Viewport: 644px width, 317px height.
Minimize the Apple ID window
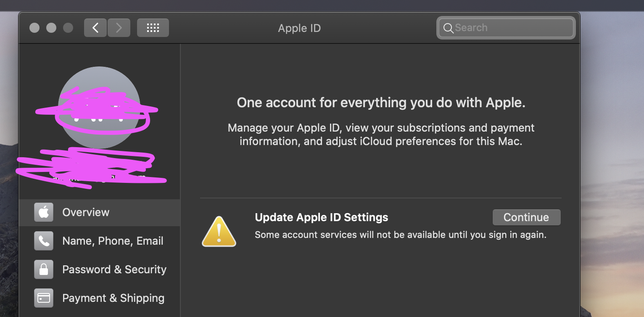pos(51,28)
